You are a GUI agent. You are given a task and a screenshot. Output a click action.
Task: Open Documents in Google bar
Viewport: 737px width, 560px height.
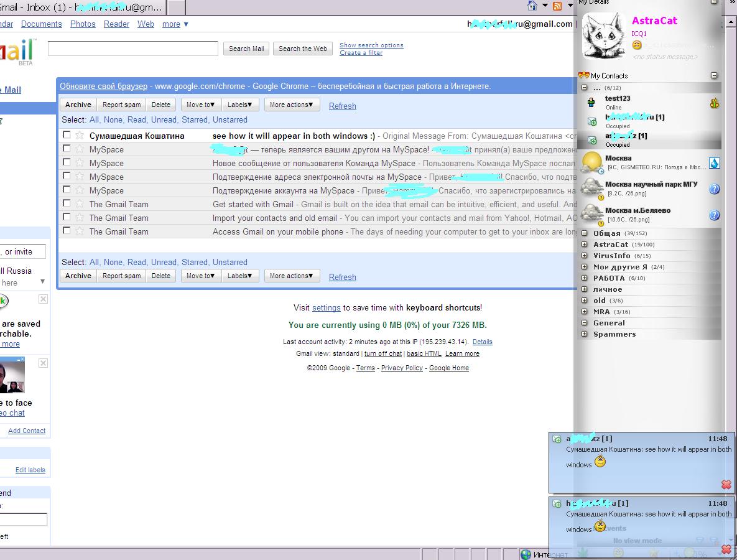pyautogui.click(x=42, y=24)
